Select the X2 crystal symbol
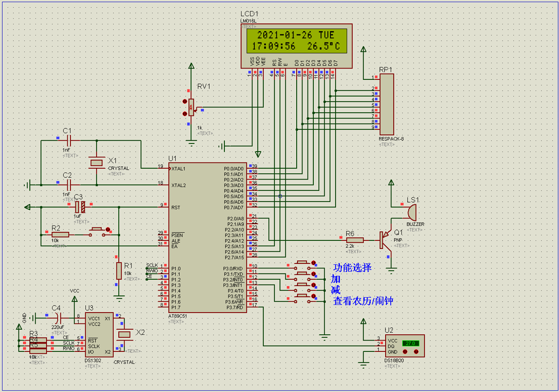 tap(124, 334)
